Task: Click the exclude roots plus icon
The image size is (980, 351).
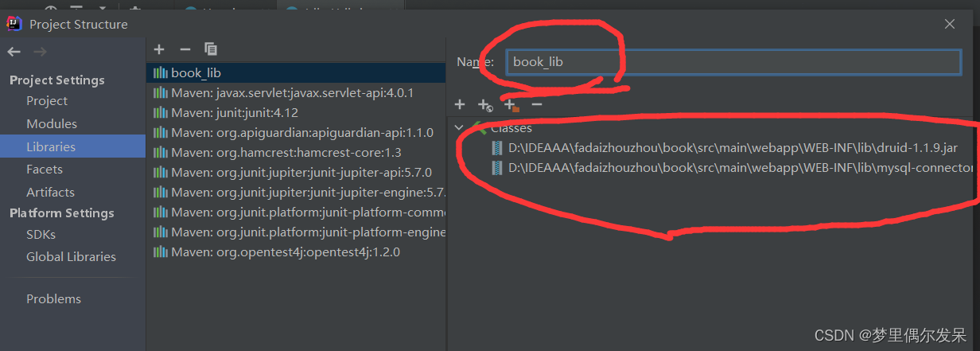Action: pos(511,105)
